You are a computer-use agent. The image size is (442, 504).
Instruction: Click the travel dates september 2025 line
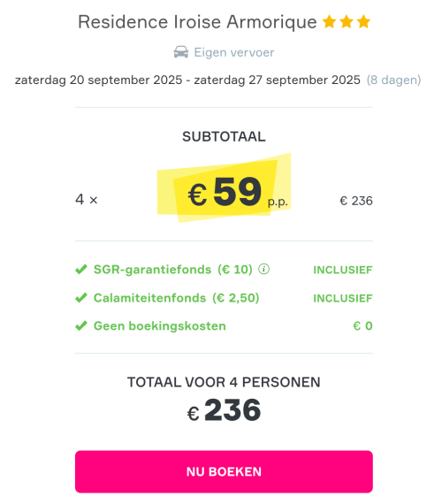pyautogui.click(x=187, y=80)
